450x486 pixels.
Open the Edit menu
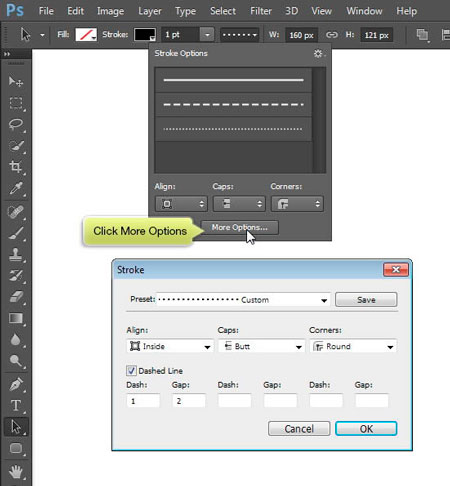75,11
